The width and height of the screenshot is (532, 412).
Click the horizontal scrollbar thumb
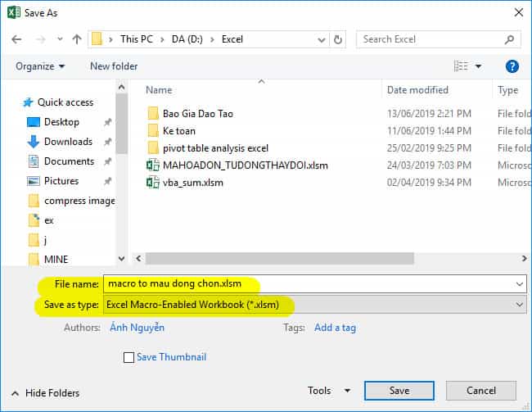click(280, 259)
